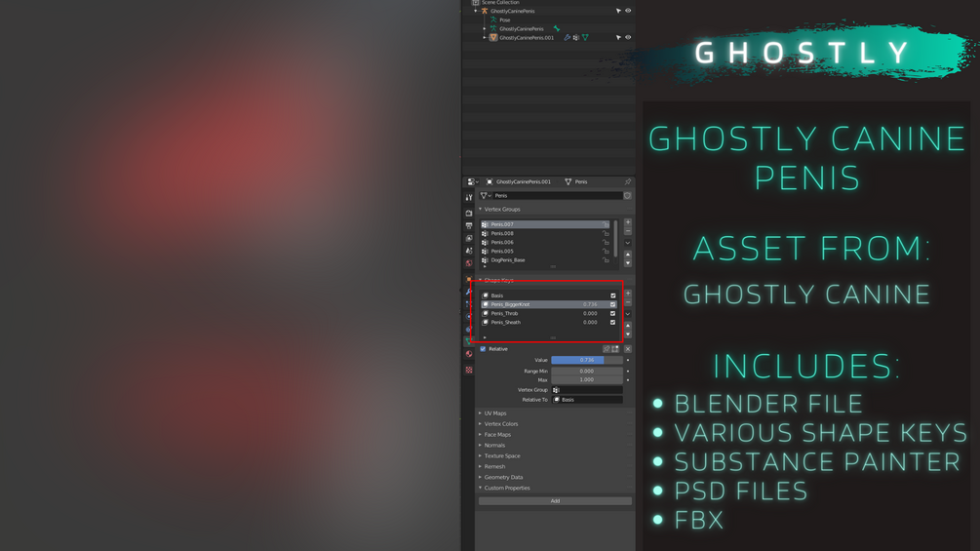Screen dimensions: 980x551
Task: Toggle Penis_BiggerKnot shape key checkbox
Action: (612, 304)
